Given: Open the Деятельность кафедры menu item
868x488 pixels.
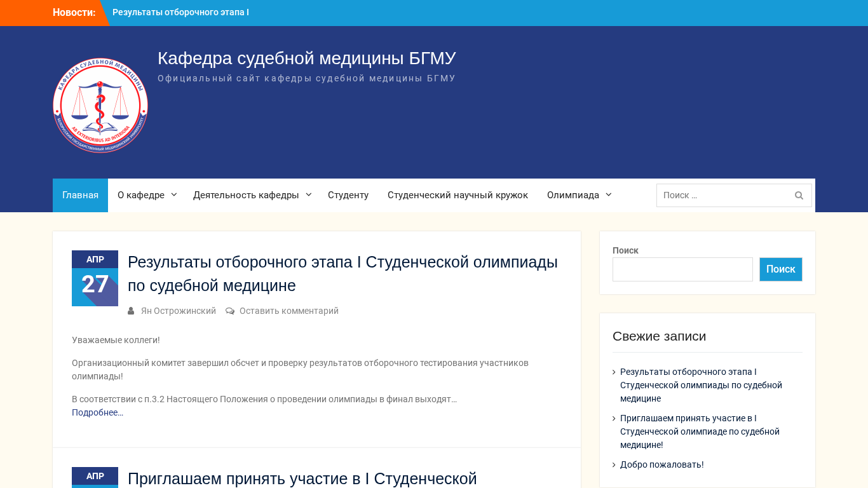Looking at the screenshot, I should 246,195.
